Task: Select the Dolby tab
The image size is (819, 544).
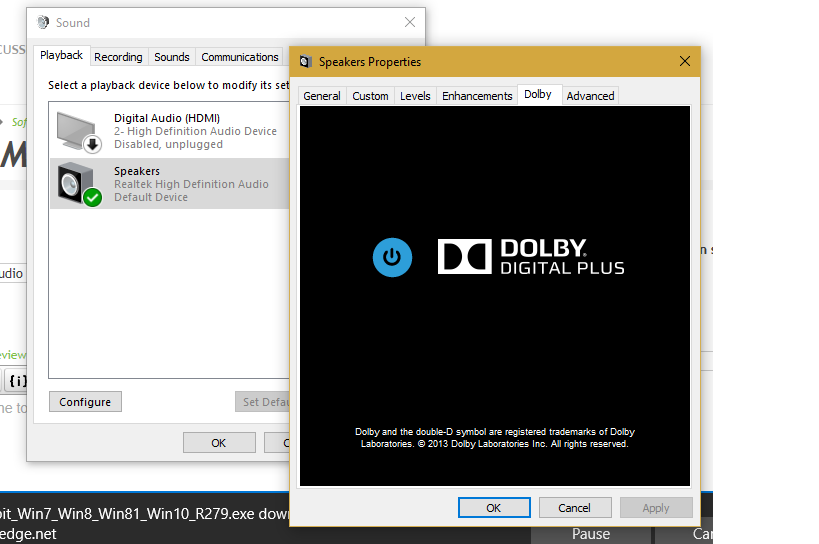Action: point(538,94)
